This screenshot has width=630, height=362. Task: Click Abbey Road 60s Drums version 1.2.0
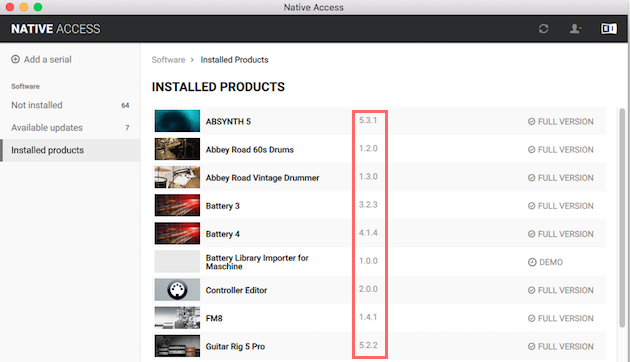[x=368, y=149]
